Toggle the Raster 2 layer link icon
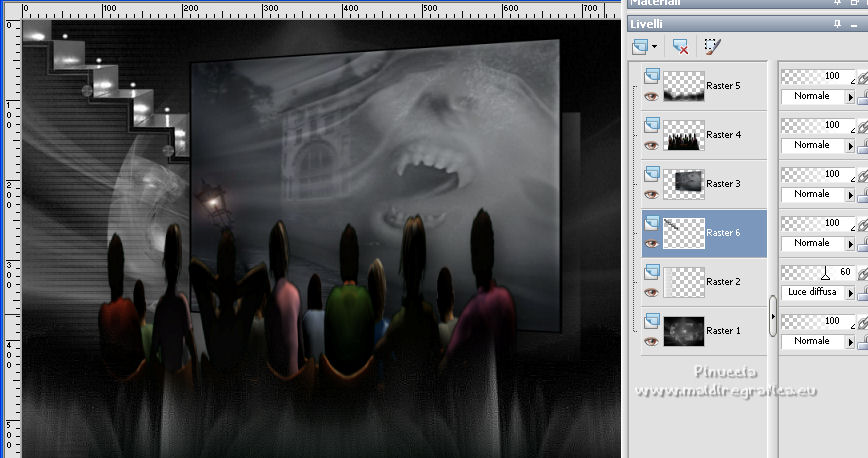868x458 pixels. tap(862, 273)
